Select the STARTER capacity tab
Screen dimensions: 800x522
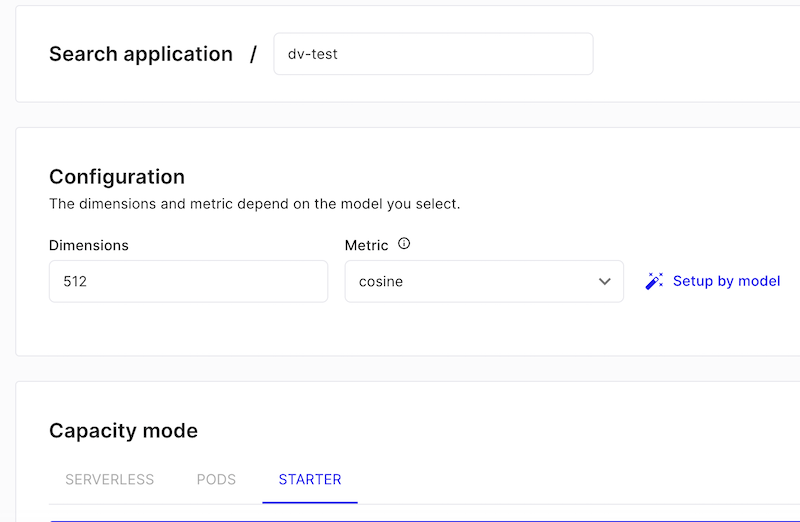click(310, 479)
